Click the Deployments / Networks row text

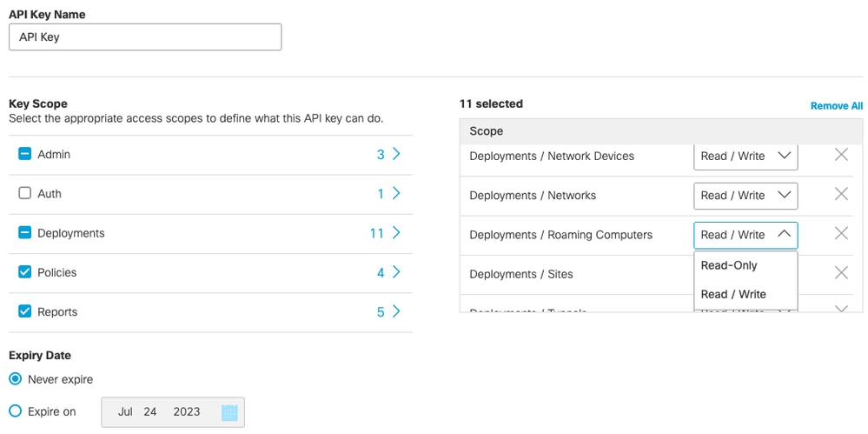coord(533,196)
